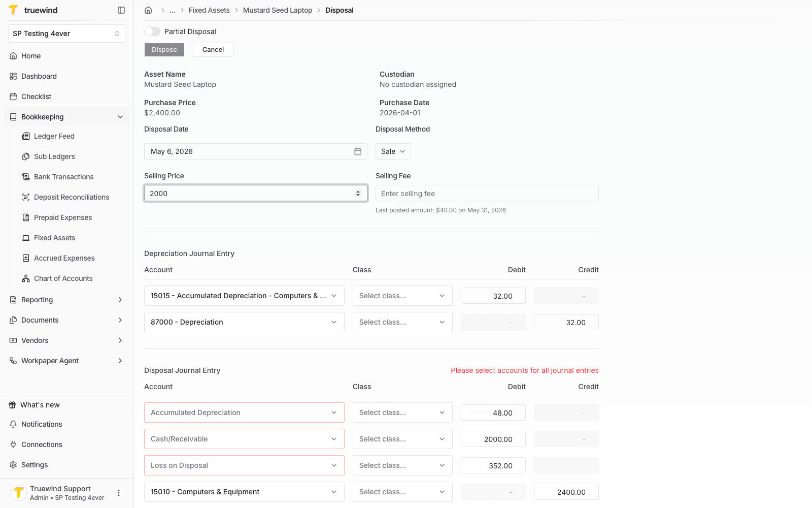This screenshot has width=812, height=508.
Task: Click the Accrued Expenses icon
Action: tap(26, 258)
